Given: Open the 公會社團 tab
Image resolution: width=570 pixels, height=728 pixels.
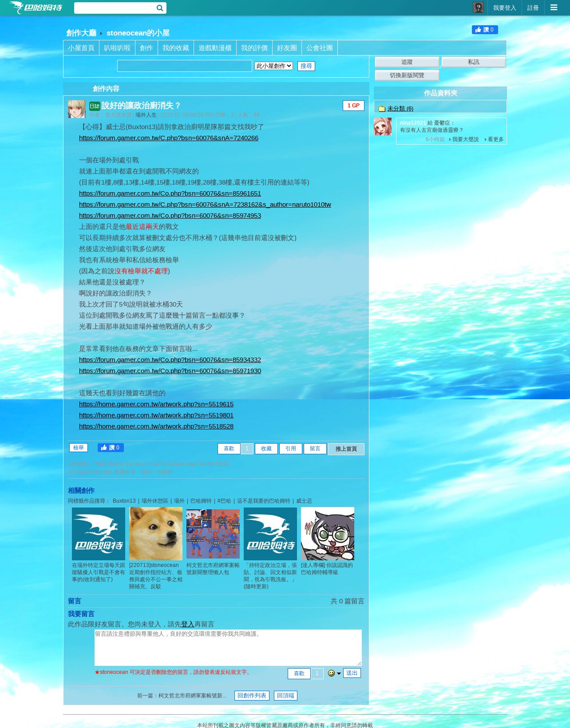Looking at the screenshot, I should click(320, 48).
